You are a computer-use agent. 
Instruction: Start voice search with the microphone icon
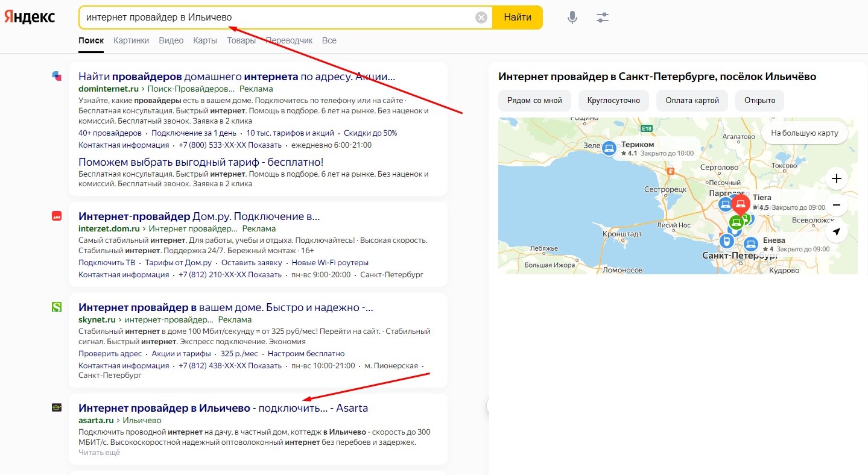(572, 17)
